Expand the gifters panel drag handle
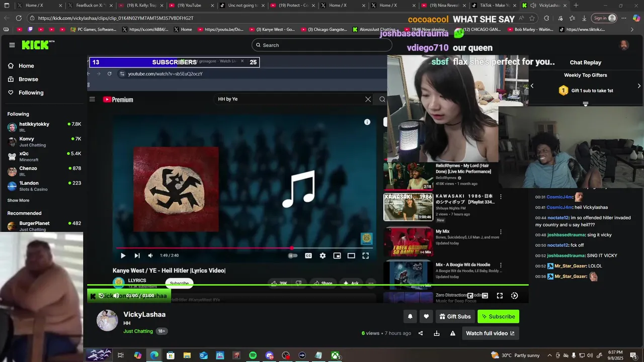This screenshot has width=644, height=362. (586, 104)
